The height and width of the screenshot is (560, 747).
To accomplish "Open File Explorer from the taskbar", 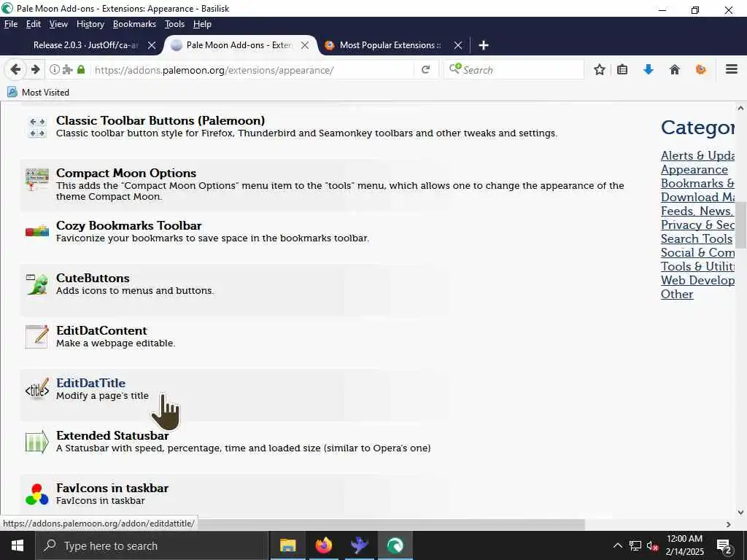I will (287, 545).
